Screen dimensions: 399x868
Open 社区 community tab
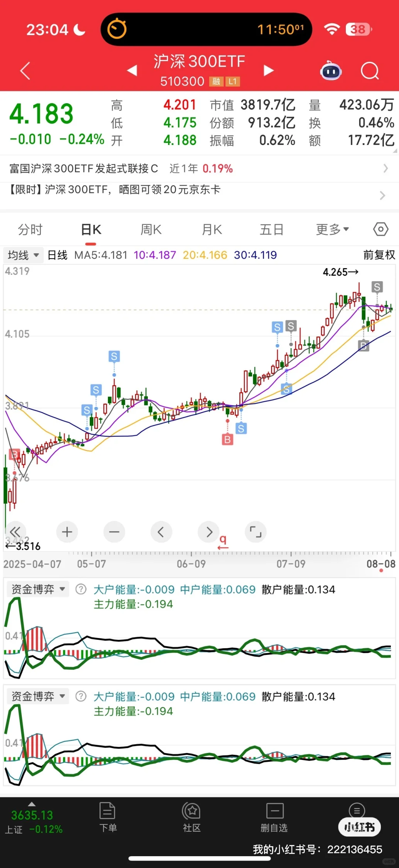pyautogui.click(x=191, y=817)
